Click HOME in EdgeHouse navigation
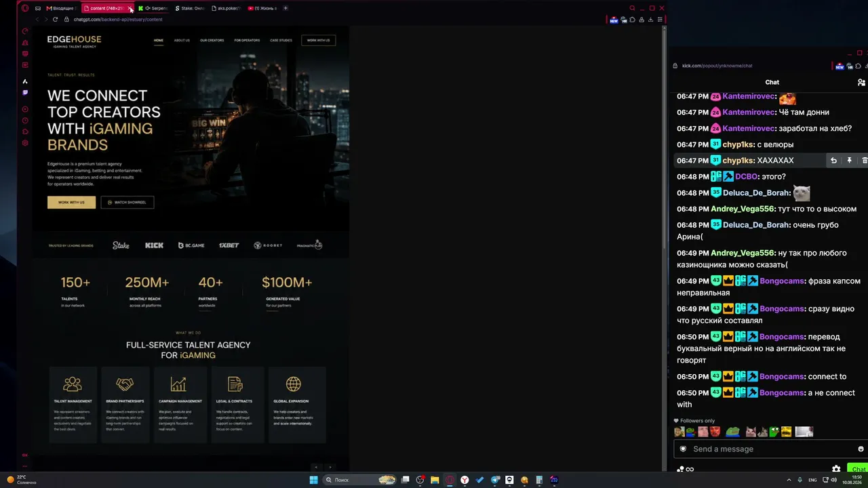Screen dimensions: 868x488 pos(159,41)
